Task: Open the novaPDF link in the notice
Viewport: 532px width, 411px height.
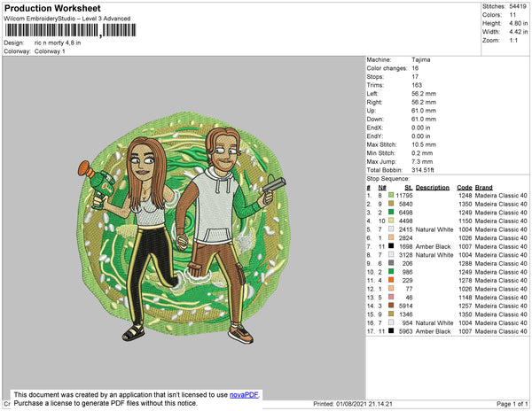Action: (244, 395)
